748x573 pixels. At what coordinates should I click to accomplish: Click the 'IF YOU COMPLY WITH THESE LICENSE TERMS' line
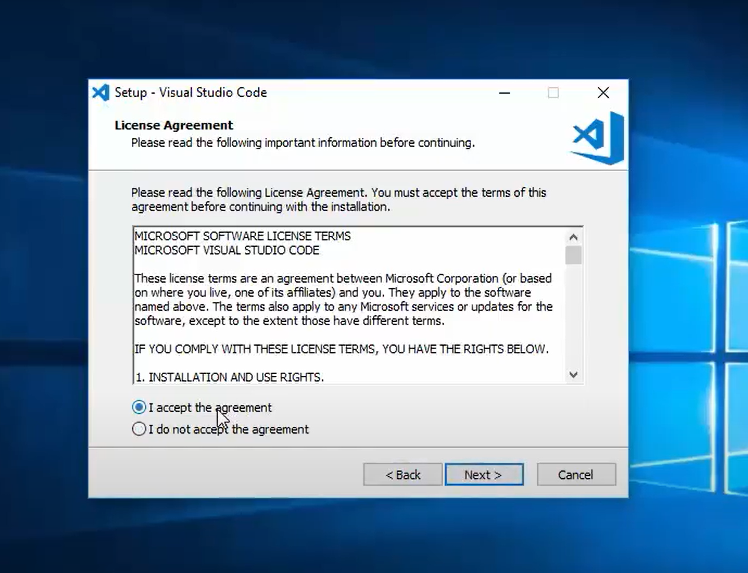342,349
